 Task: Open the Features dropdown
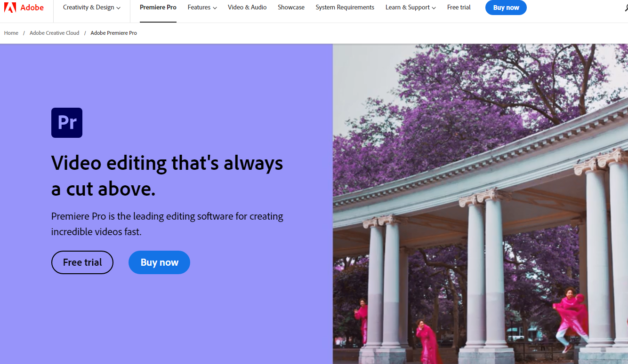point(202,8)
